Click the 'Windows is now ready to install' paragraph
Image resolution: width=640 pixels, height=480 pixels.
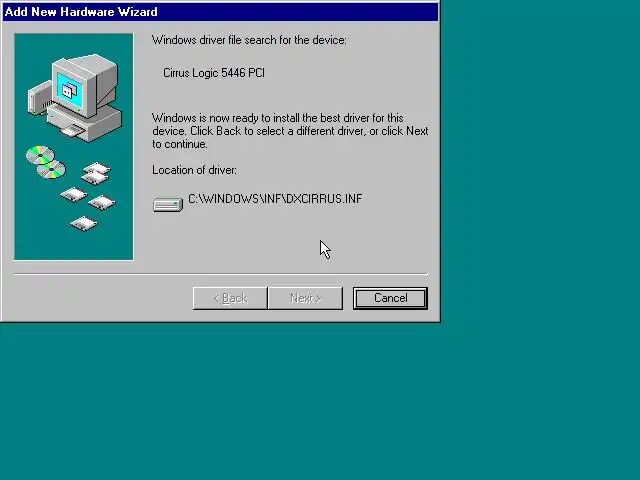tap(290, 131)
